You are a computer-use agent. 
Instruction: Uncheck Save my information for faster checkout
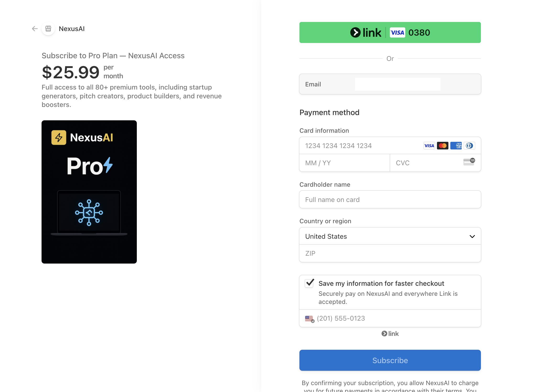click(x=309, y=283)
